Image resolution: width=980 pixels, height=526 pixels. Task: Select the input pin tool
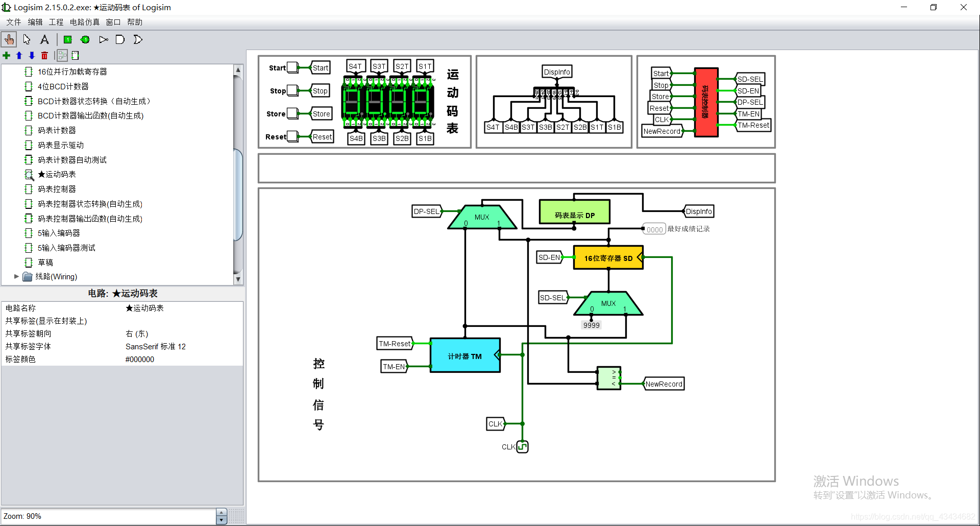(x=68, y=39)
